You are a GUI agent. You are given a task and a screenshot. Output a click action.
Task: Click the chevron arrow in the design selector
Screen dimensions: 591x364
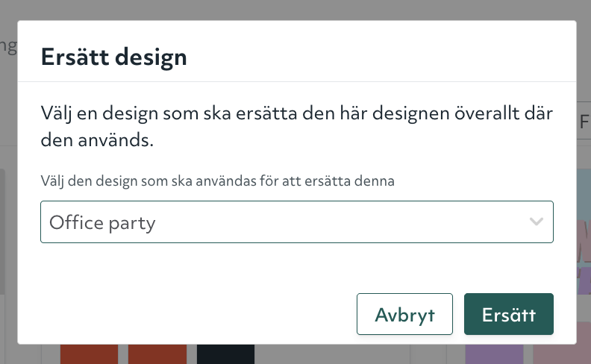536,222
